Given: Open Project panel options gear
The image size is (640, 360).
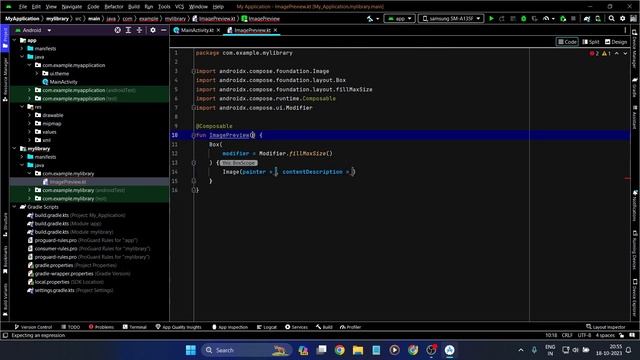Looking at the screenshot, I should tap(153, 30).
